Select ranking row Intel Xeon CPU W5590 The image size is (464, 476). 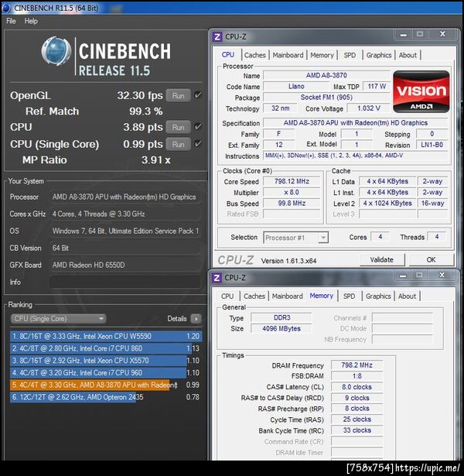[x=106, y=337]
